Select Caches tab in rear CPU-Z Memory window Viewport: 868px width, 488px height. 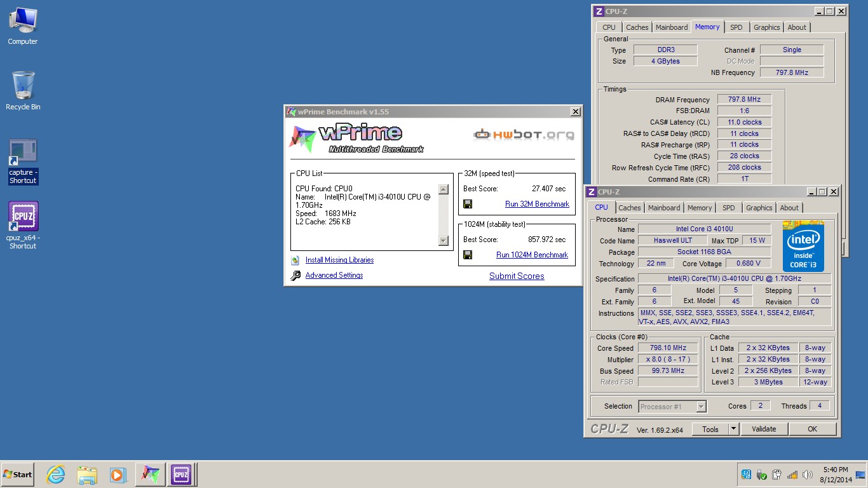coord(637,27)
